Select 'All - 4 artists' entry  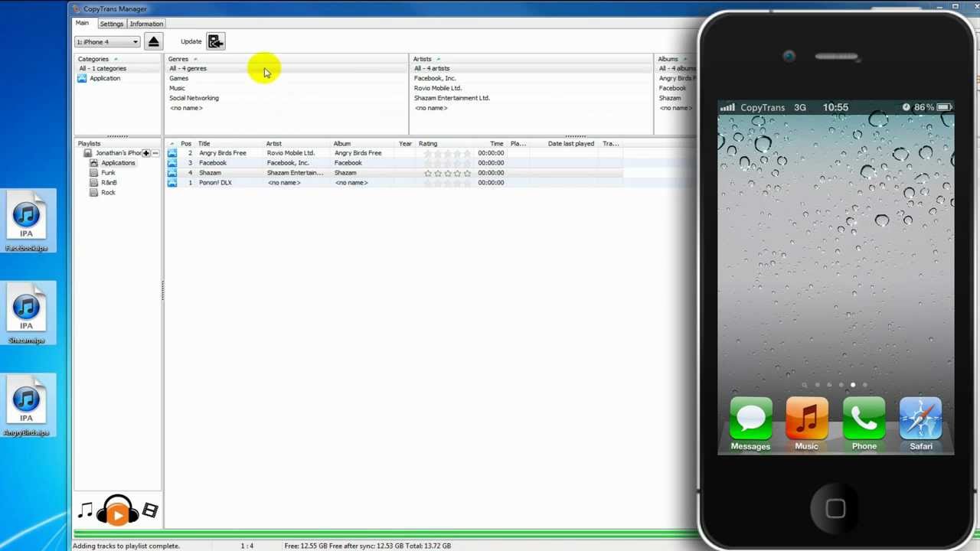point(432,69)
